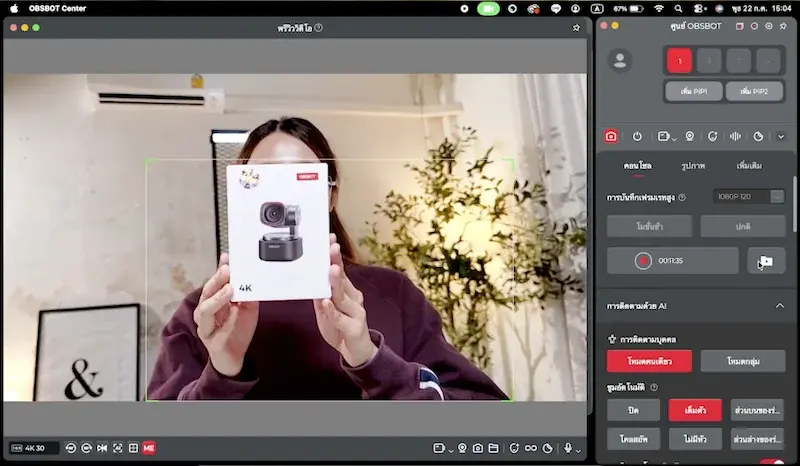Open the recordings folder button beside timer

(x=766, y=261)
